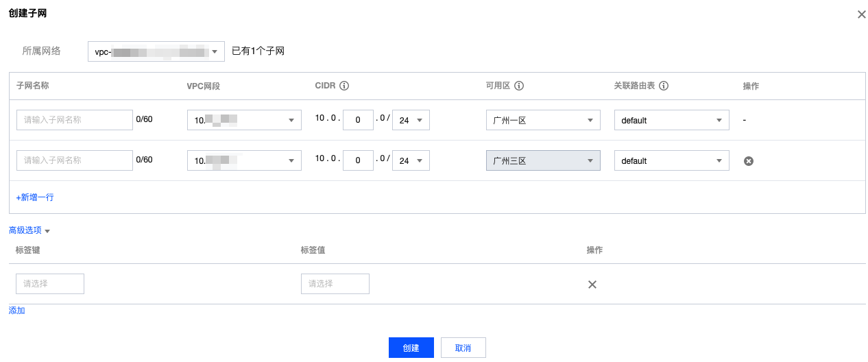Click the 创建 button
Image resolution: width=868 pixels, height=362 pixels.
(x=411, y=348)
